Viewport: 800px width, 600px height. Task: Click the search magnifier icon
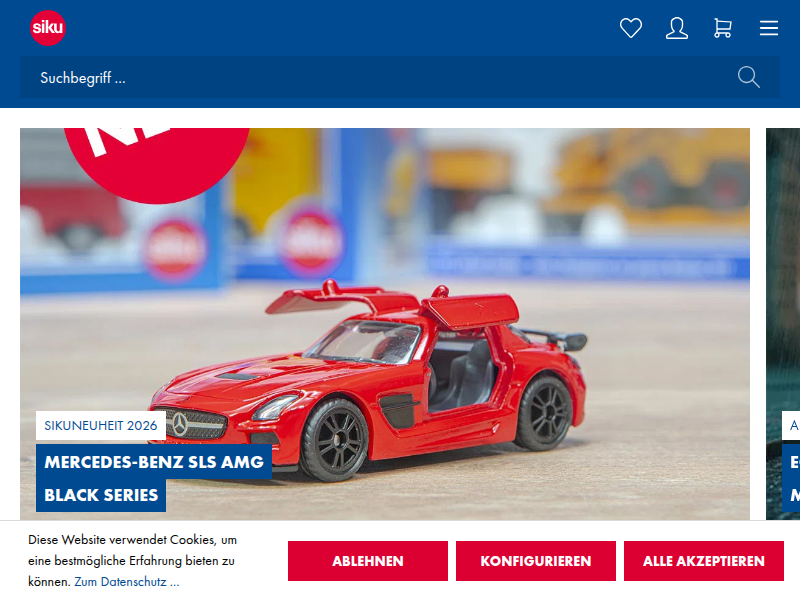tap(749, 77)
